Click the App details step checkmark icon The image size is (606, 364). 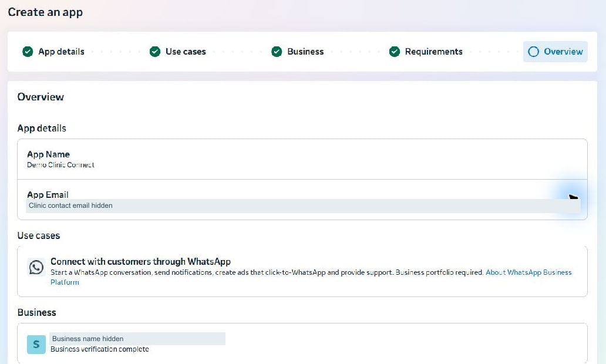point(28,52)
